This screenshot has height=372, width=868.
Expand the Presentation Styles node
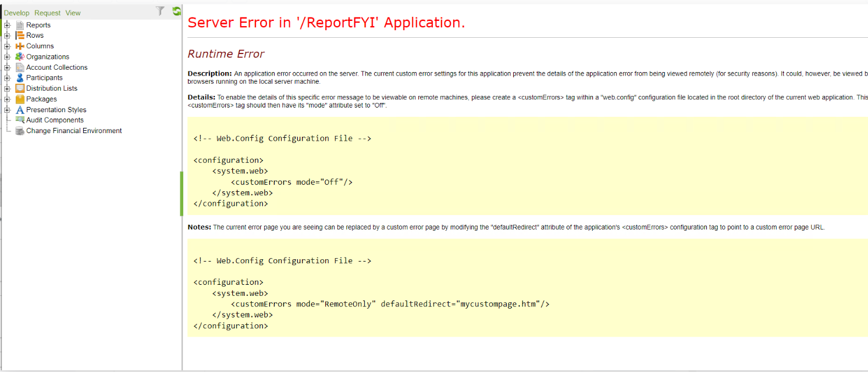click(x=8, y=110)
